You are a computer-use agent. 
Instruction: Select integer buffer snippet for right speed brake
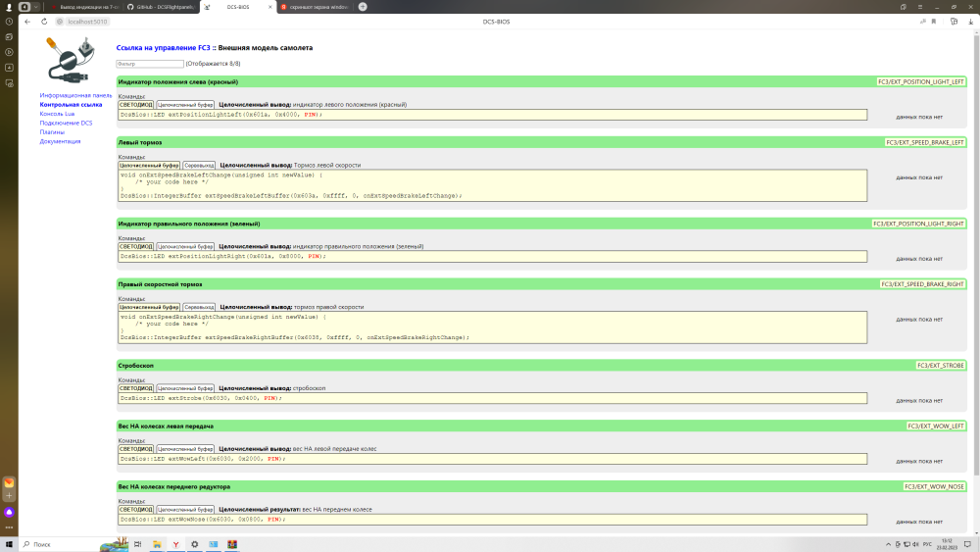coord(149,308)
